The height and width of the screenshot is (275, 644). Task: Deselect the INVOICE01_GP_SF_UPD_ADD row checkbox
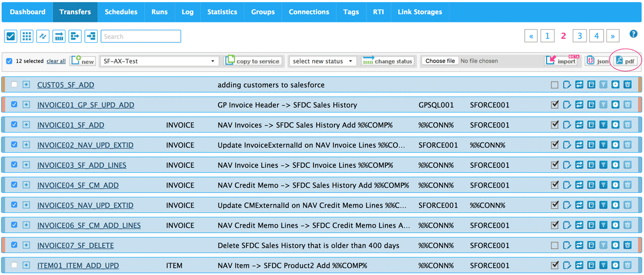[14, 105]
